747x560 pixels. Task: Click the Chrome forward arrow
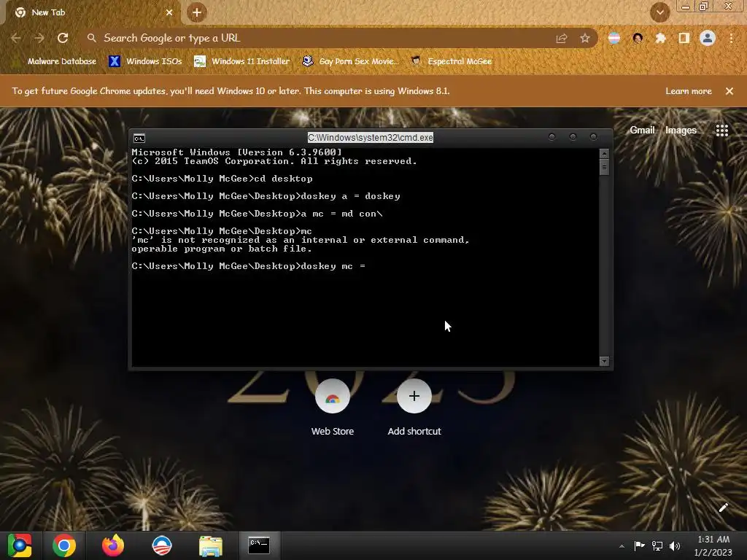click(x=39, y=38)
